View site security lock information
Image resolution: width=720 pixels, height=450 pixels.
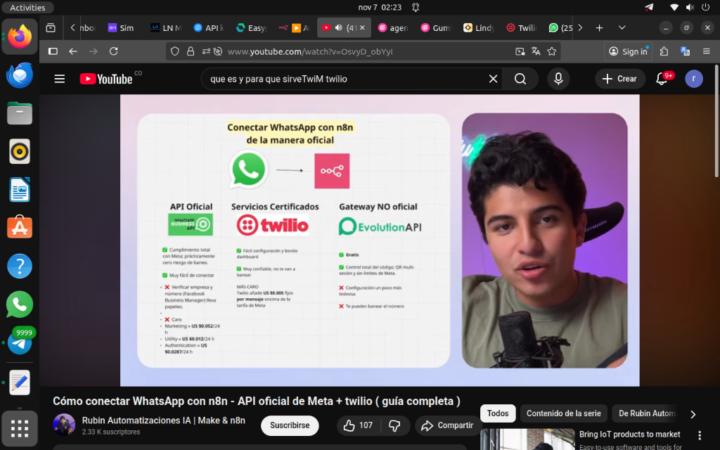[x=190, y=51]
